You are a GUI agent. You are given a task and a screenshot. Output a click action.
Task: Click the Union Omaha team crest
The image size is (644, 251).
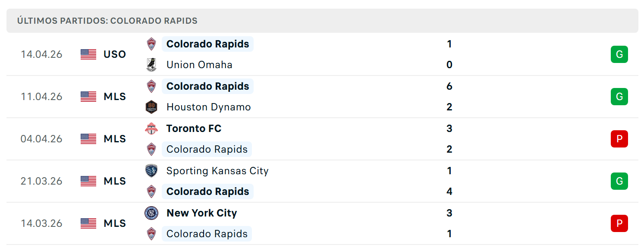[151, 65]
